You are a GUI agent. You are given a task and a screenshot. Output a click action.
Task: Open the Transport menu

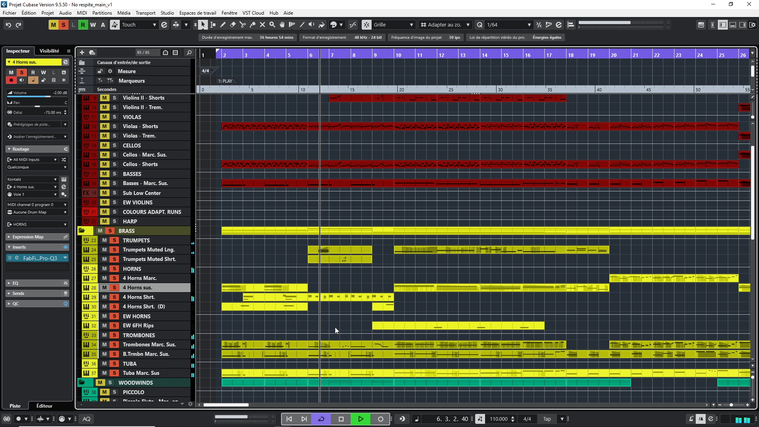tap(145, 13)
